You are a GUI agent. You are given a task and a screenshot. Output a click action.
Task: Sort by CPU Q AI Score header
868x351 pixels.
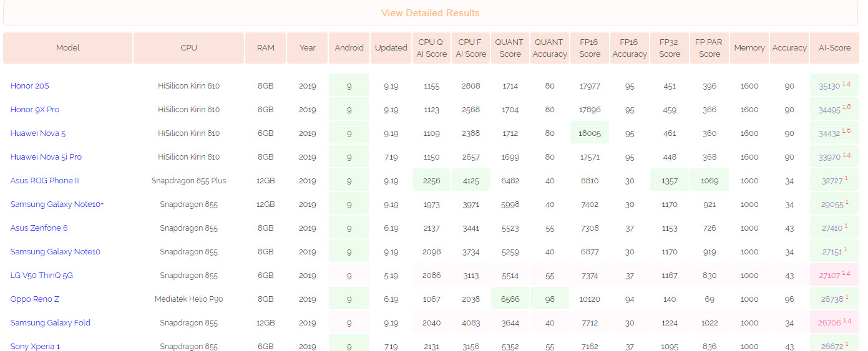[x=432, y=48]
